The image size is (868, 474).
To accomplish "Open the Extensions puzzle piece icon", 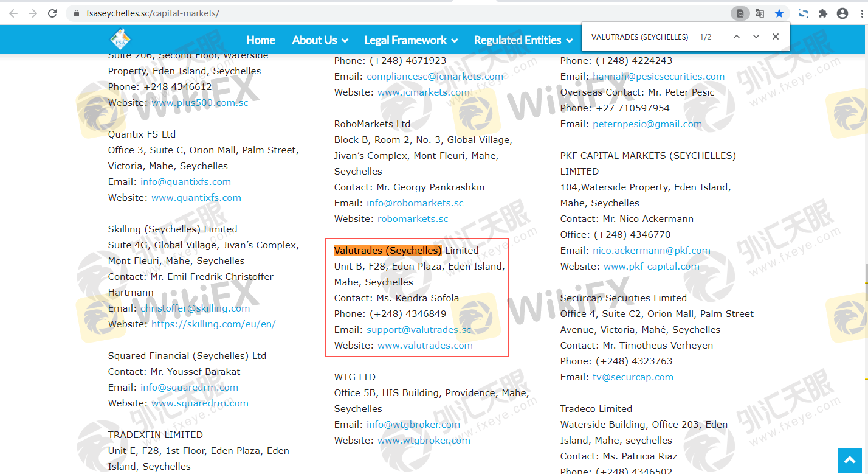I will point(823,13).
